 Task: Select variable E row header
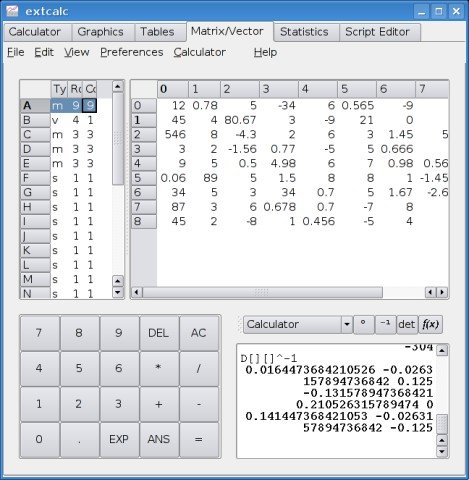pos(35,164)
